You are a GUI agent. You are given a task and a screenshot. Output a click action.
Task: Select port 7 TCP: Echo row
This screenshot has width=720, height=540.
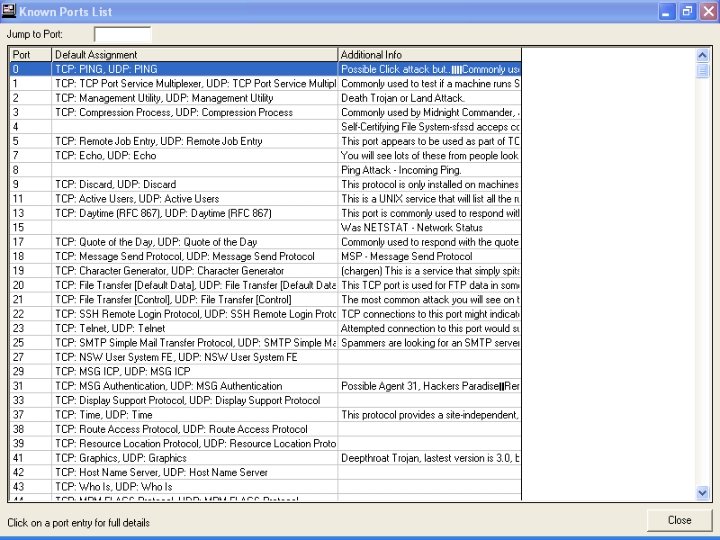[265, 156]
